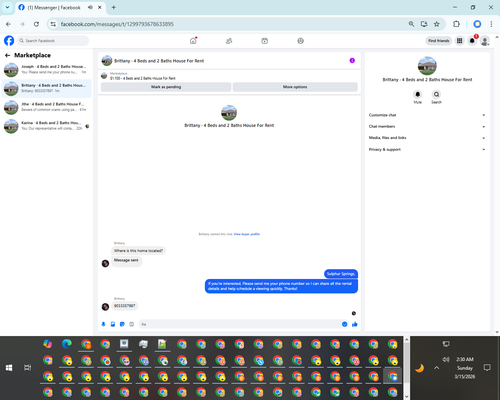Open Chrome's three-dot menu
The height and width of the screenshot is (400, 500).
[491, 24]
